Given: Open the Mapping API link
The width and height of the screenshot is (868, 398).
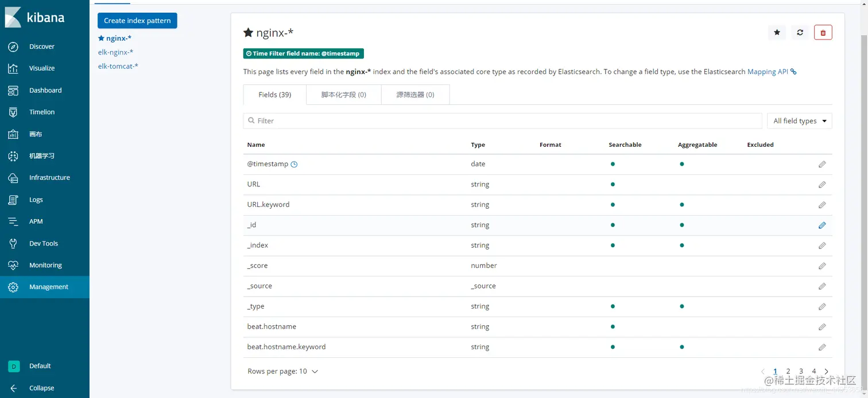Looking at the screenshot, I should coord(768,72).
